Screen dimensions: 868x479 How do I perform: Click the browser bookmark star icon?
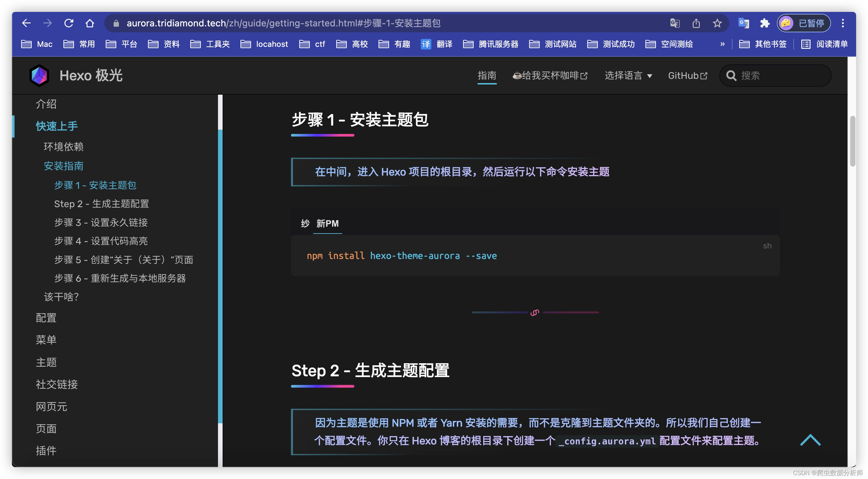[x=716, y=23]
